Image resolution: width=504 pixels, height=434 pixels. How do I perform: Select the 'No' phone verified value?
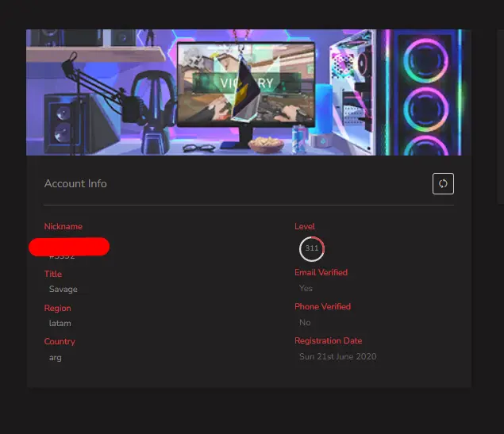305,322
